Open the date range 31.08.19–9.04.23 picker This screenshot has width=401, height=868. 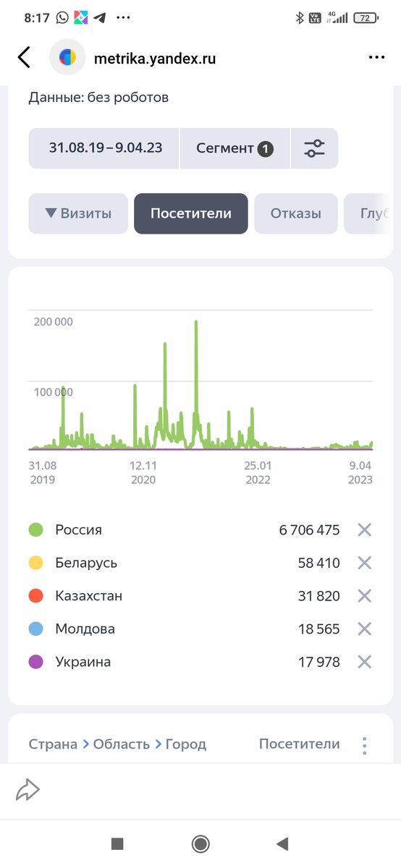[x=104, y=148]
